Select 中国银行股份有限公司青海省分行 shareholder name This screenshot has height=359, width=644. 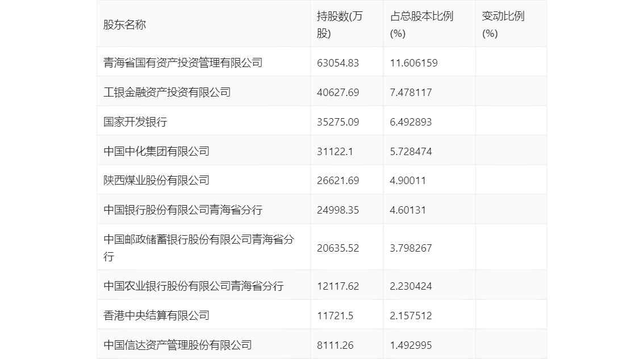coord(183,210)
